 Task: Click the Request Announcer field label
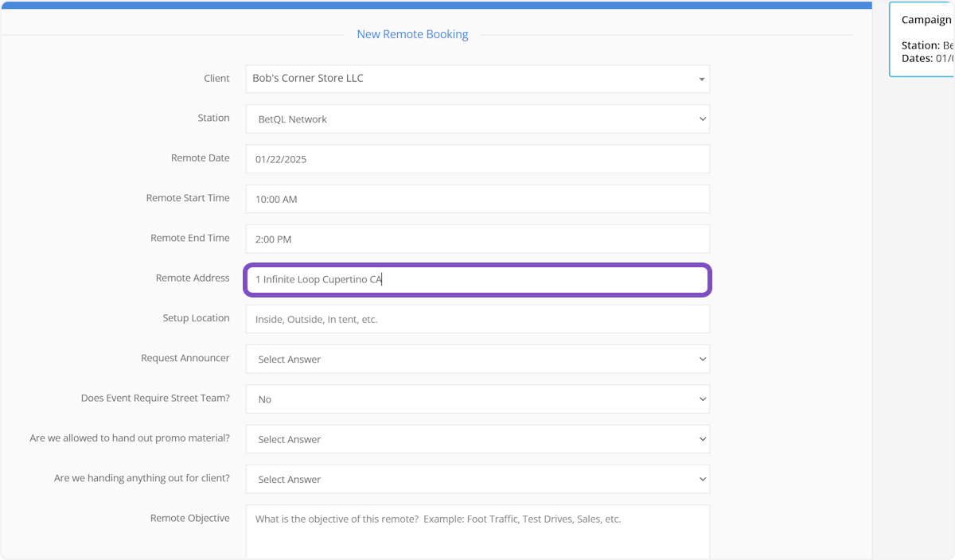click(185, 359)
